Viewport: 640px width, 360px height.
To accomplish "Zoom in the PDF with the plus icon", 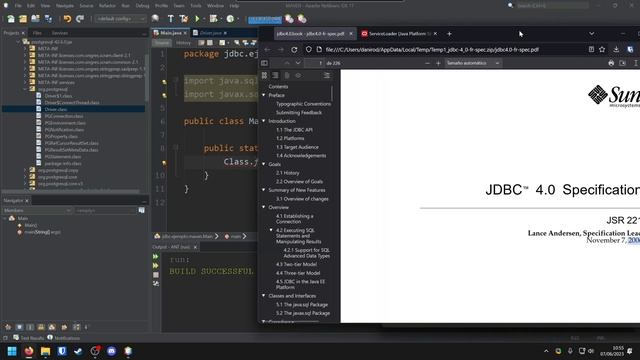I will point(438,63).
